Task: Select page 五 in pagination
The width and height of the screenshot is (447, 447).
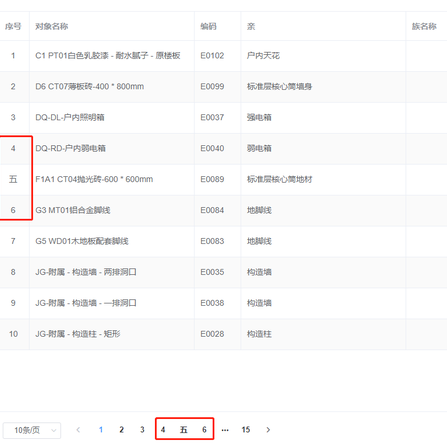Action: [184, 430]
